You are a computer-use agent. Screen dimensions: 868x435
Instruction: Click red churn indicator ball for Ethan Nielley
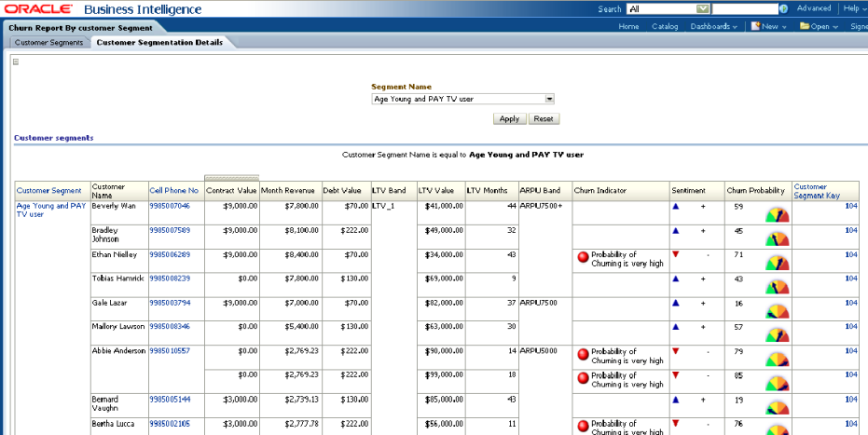(583, 257)
